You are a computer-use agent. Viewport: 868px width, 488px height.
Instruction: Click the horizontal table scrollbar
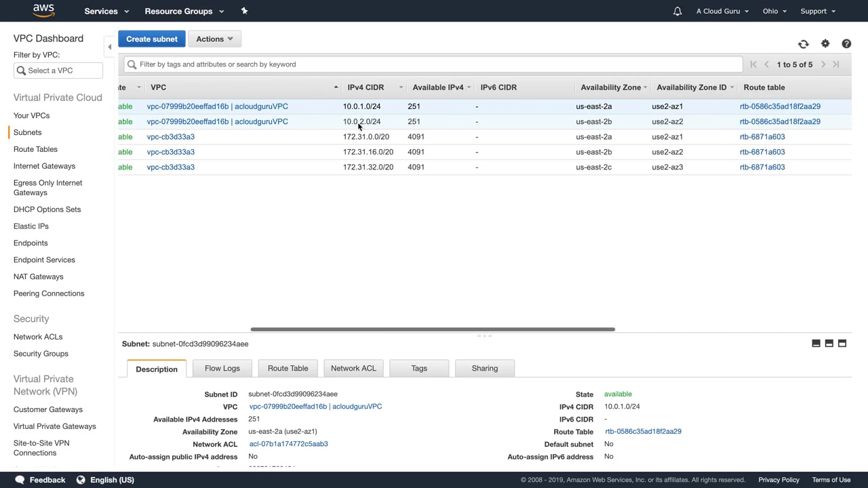(433, 329)
